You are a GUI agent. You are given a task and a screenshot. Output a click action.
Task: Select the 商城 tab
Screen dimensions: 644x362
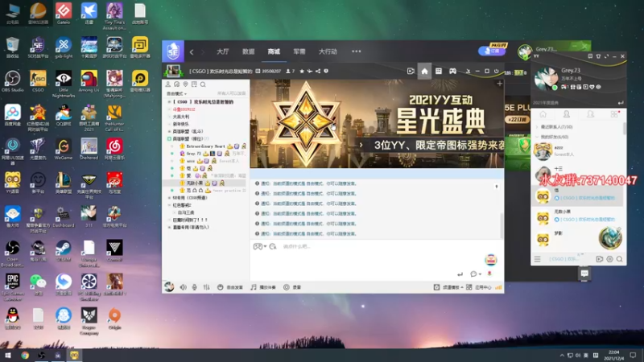pos(274,51)
